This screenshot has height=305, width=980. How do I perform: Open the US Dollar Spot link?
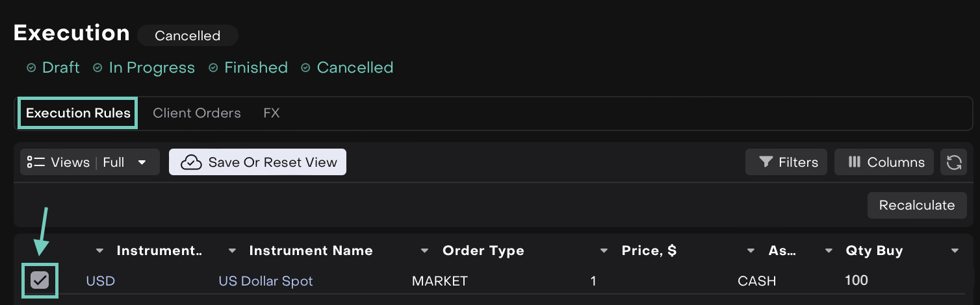click(265, 281)
